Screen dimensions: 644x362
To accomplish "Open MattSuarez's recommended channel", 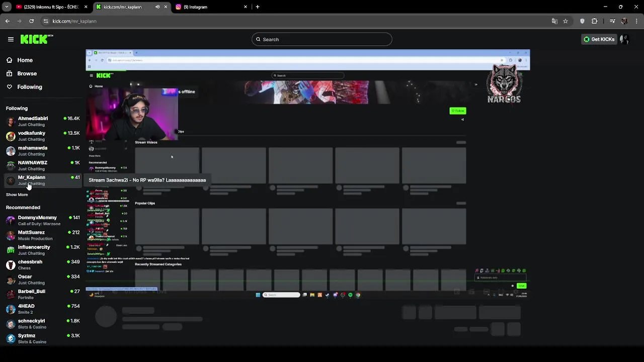I will 43,235.
